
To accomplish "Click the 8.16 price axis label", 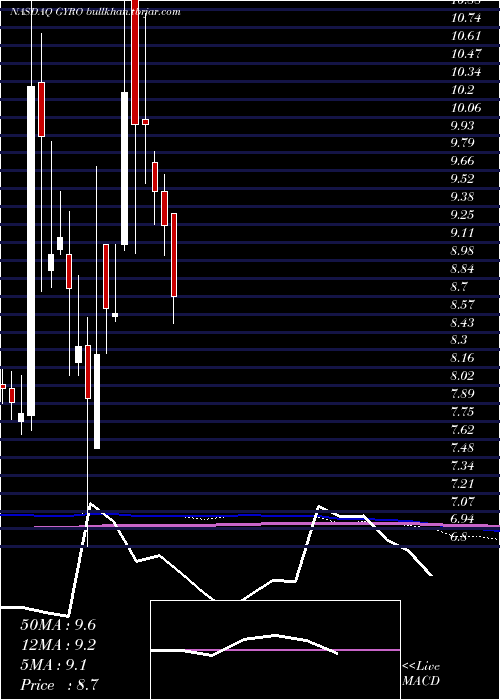I will coord(462,358).
